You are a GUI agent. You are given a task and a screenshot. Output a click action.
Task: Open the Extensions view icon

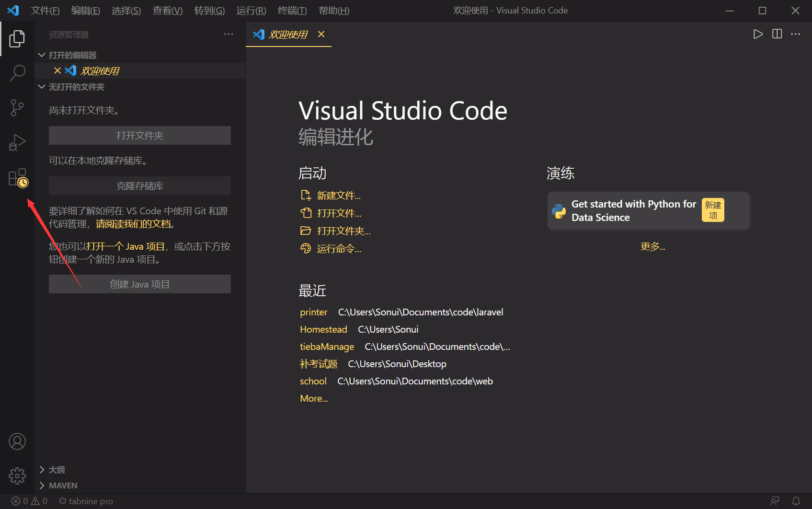18,178
